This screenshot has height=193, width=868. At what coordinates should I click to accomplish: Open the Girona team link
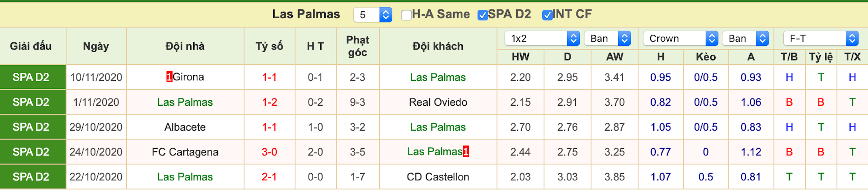click(x=188, y=77)
